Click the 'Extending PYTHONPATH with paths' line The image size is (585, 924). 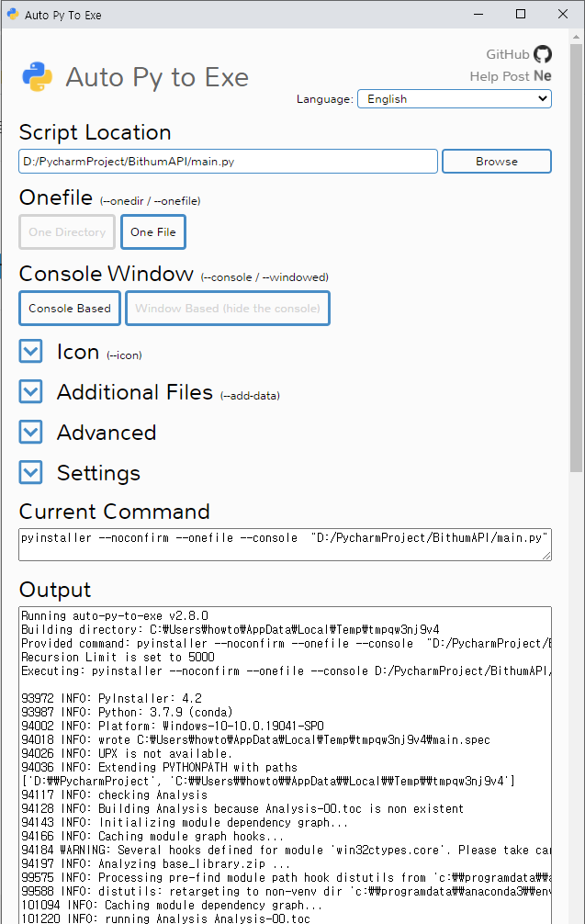[x=159, y=767]
